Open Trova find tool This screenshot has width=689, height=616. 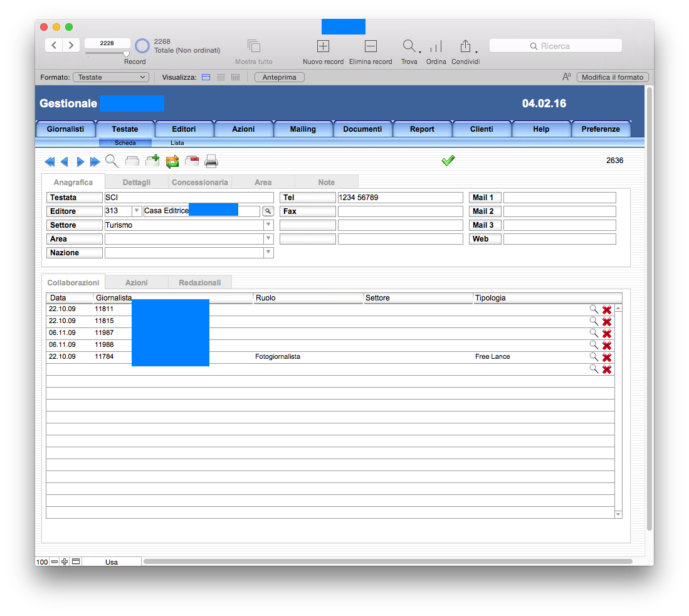pos(410,46)
